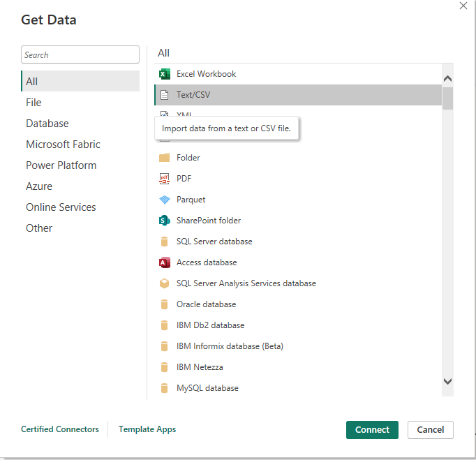This screenshot has height=460, width=476.
Task: Click the SharePoint folder icon
Action: [x=164, y=221]
